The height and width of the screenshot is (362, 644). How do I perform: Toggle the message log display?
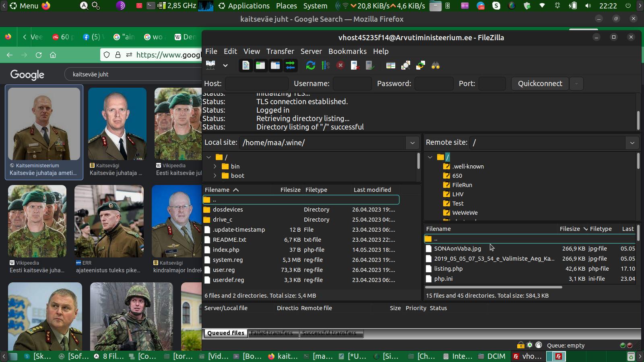pyautogui.click(x=246, y=66)
